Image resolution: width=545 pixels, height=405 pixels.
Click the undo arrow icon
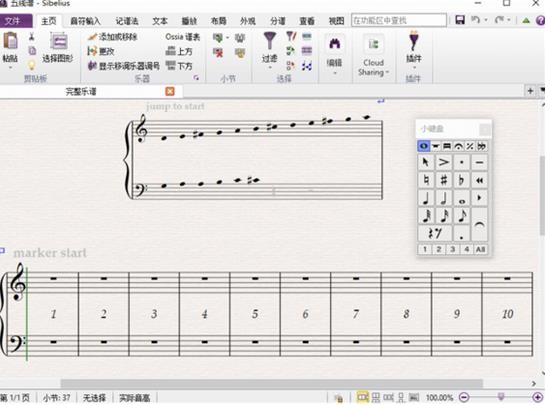(x=475, y=20)
